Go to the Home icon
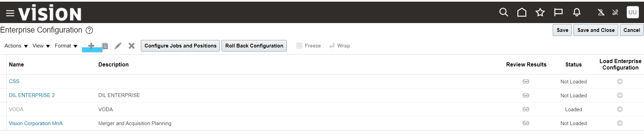Viewport: 644px width, 138px height. pyautogui.click(x=522, y=13)
